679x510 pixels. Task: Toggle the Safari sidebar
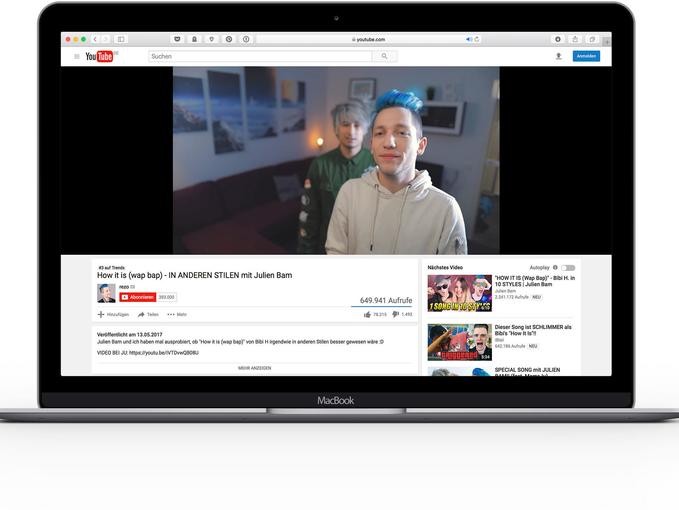(121, 39)
